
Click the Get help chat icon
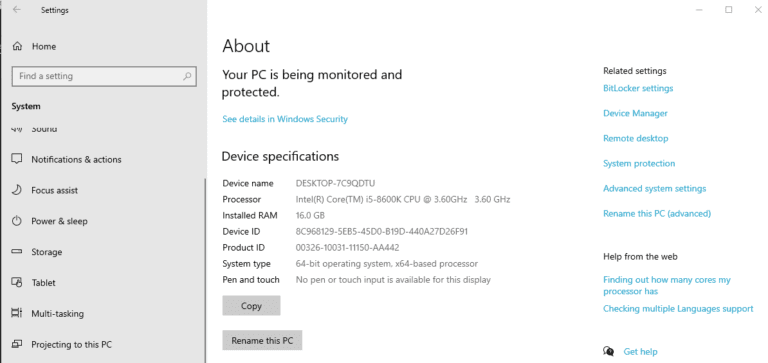point(609,351)
